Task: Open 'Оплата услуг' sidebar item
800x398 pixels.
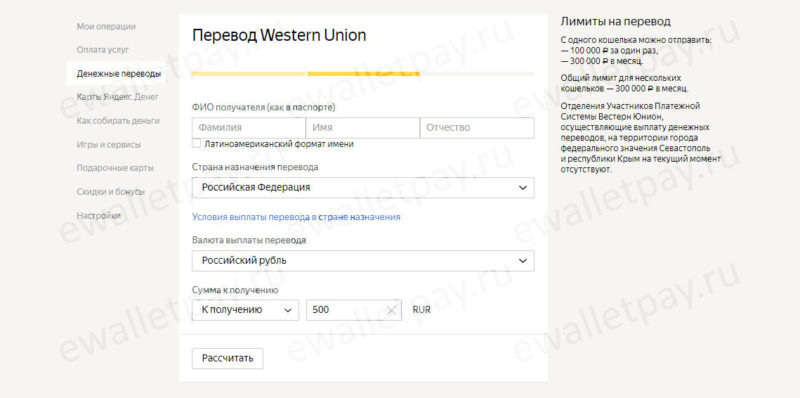Action: (x=103, y=50)
